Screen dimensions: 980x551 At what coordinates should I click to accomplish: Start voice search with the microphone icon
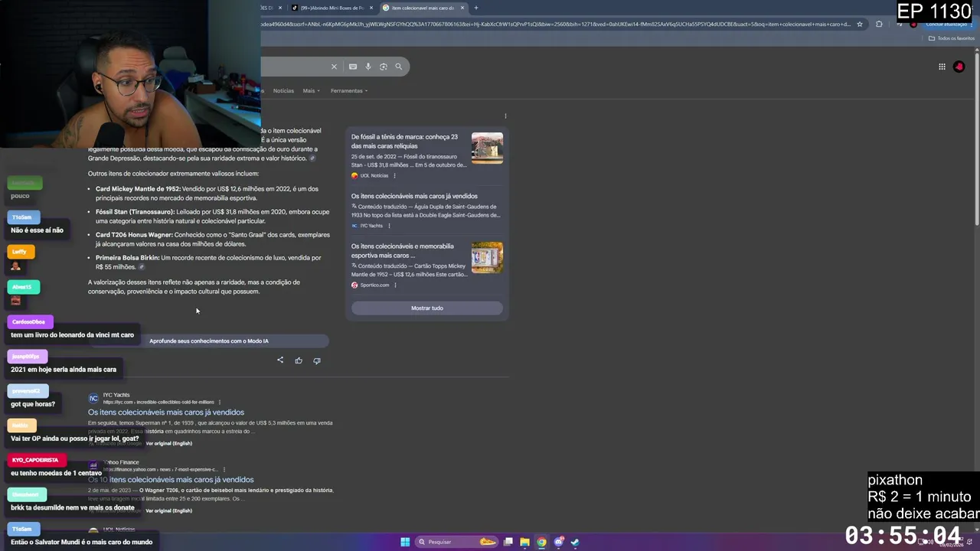click(x=368, y=67)
